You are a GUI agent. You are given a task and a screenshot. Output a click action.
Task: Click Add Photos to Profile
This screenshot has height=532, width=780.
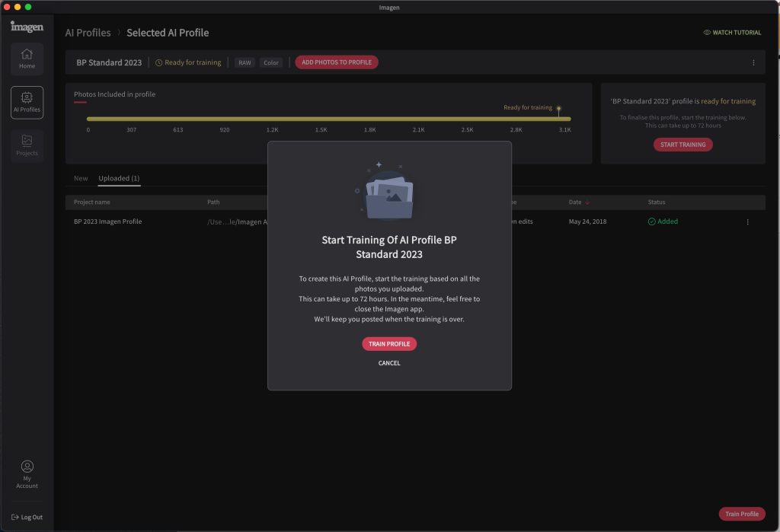tap(337, 62)
